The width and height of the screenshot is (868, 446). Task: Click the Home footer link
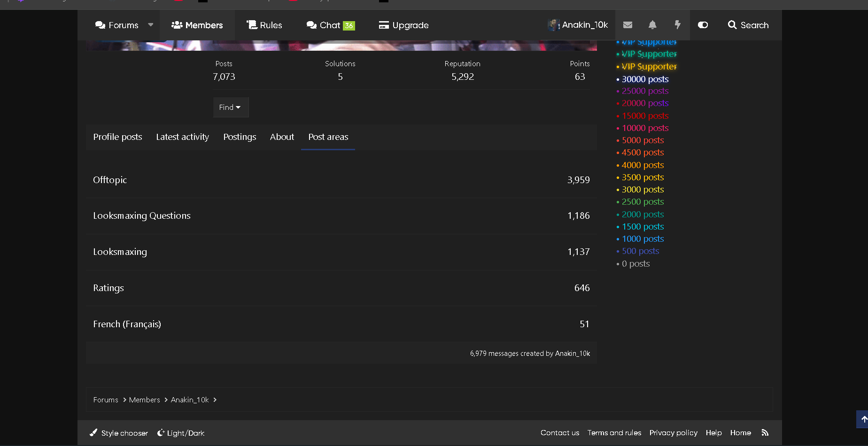pos(741,433)
